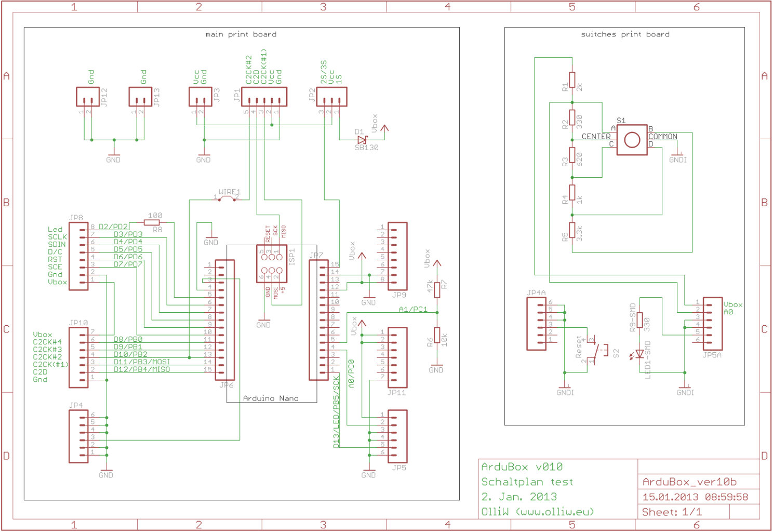Select the R6 10k resistor symbol

click(437, 337)
